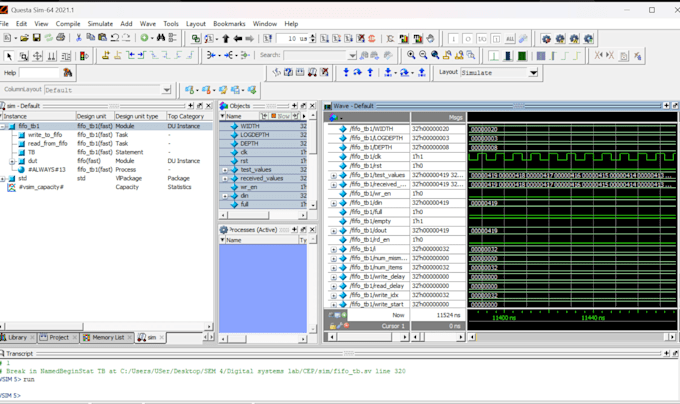
Task: Click the Run simulation icon beside run length
Action: pyautogui.click(x=324, y=39)
